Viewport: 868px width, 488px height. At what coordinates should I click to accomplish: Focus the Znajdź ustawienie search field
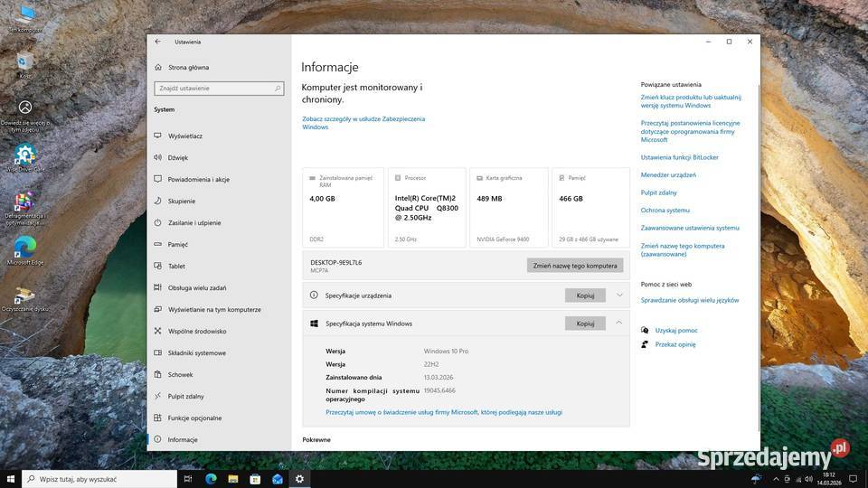click(219, 88)
